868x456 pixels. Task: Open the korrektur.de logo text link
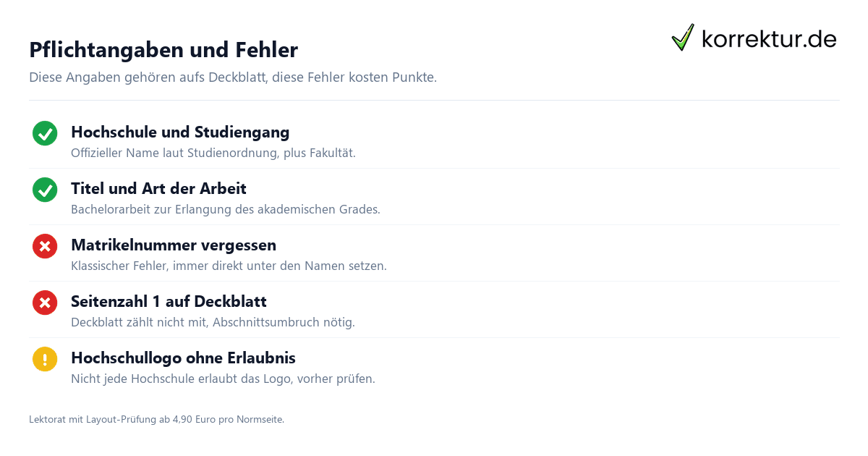coord(769,38)
